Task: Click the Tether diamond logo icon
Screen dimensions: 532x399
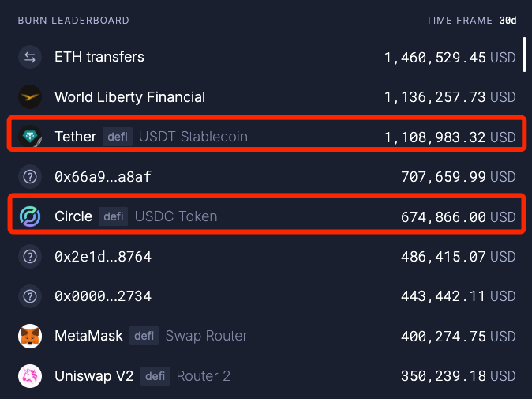Action: coord(30,137)
